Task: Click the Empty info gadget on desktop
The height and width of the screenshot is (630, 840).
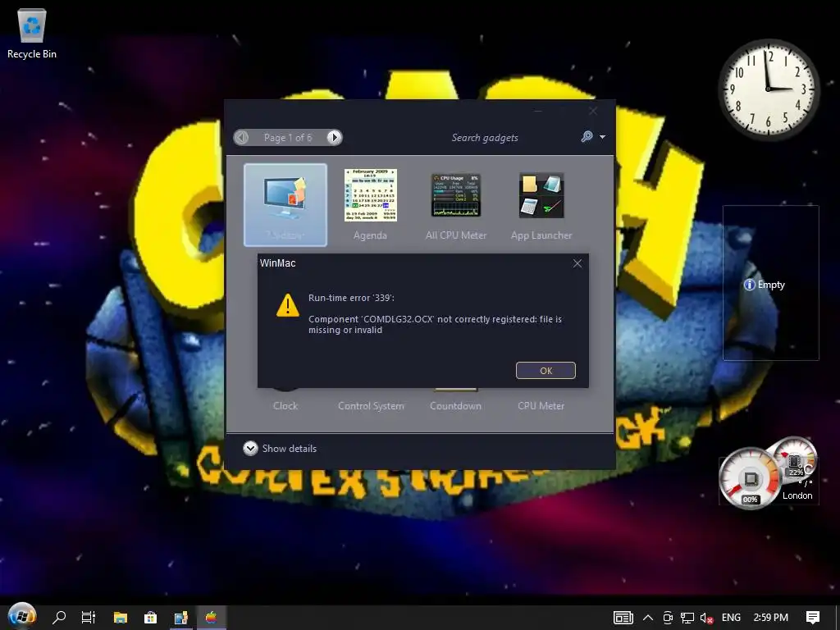Action: pos(770,283)
